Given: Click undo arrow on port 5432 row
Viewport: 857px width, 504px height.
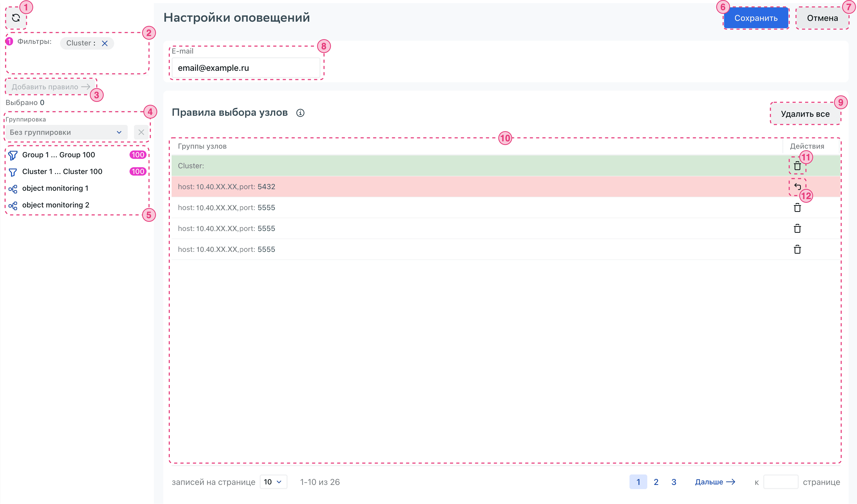Looking at the screenshot, I should coord(797,186).
